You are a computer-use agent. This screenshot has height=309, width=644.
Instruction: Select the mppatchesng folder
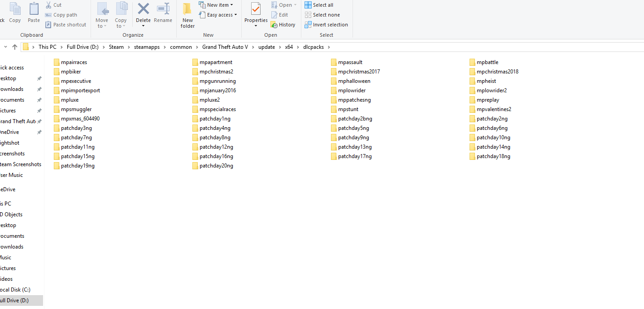(351, 100)
